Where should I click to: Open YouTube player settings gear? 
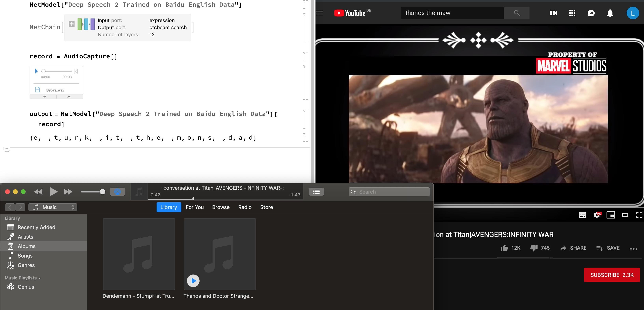(x=597, y=215)
